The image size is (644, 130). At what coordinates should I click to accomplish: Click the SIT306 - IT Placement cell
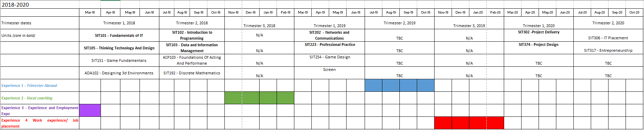[608, 35]
